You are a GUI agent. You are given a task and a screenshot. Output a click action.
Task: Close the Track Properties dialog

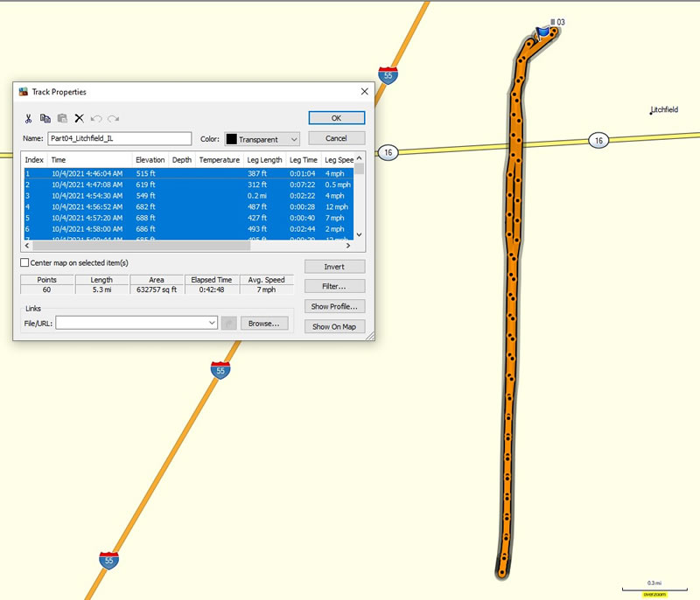click(364, 92)
